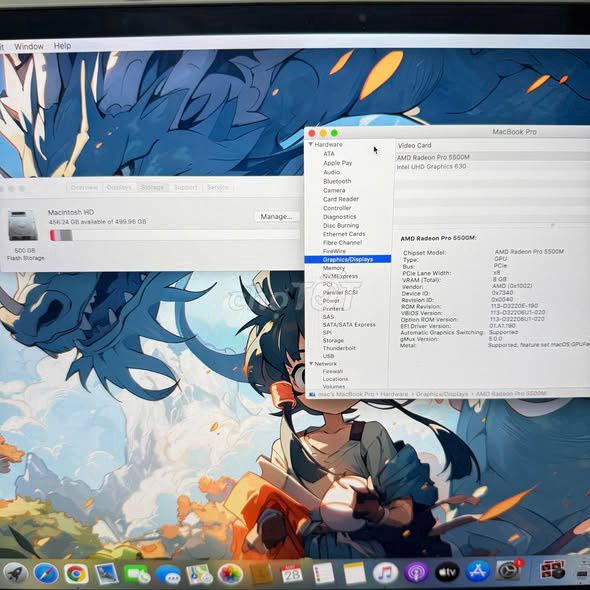Select AMD Radeon Pro 5500M video card row
Viewport: 590px width, 590px height.
tap(493, 157)
